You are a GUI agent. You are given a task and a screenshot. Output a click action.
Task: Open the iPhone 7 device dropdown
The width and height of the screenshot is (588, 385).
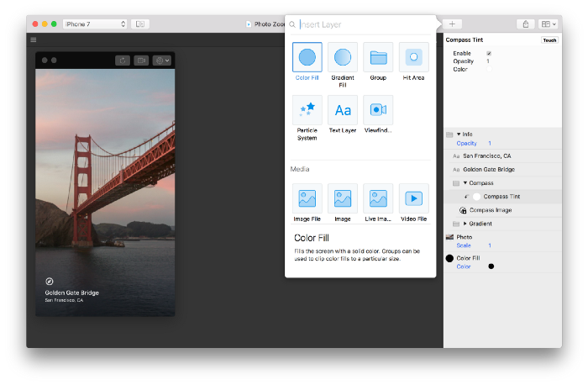tap(95, 24)
